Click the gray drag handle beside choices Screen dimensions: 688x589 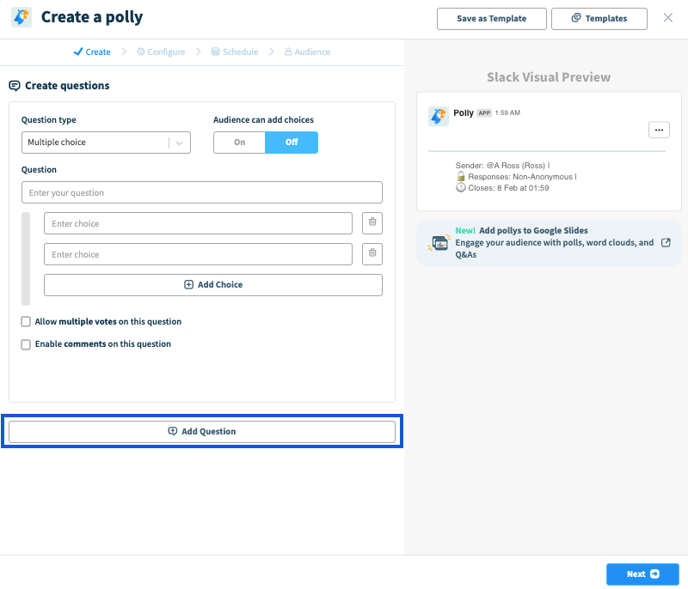click(26, 259)
